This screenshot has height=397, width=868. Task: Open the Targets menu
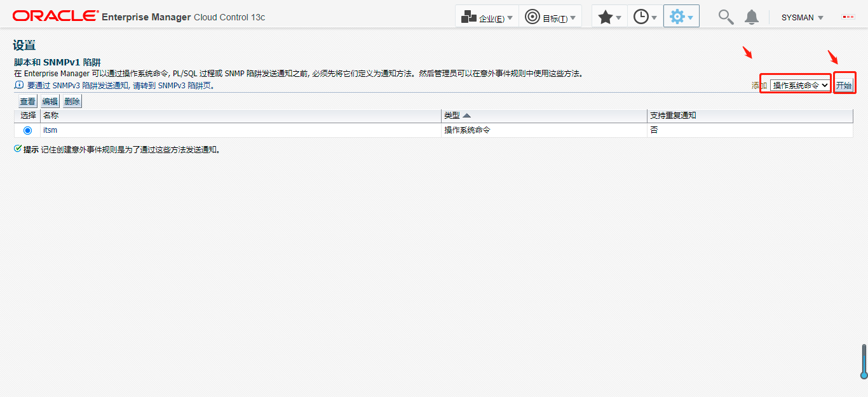pos(550,17)
